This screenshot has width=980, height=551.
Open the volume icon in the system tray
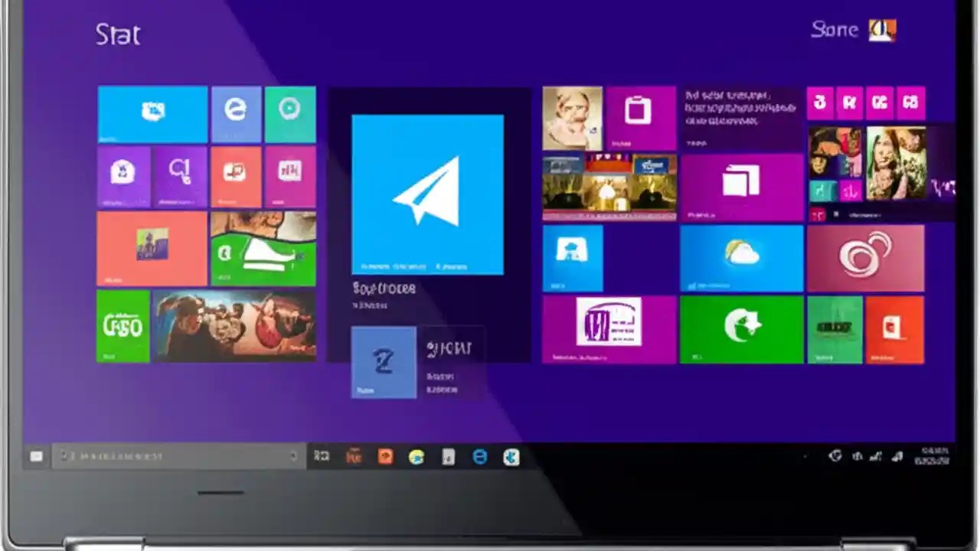pyautogui.click(x=897, y=457)
